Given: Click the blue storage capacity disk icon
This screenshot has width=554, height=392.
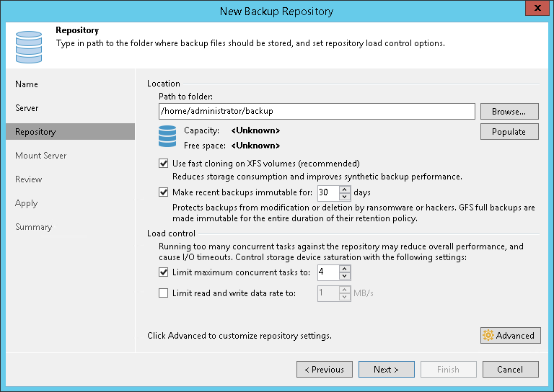Looking at the screenshot, I should click(167, 136).
